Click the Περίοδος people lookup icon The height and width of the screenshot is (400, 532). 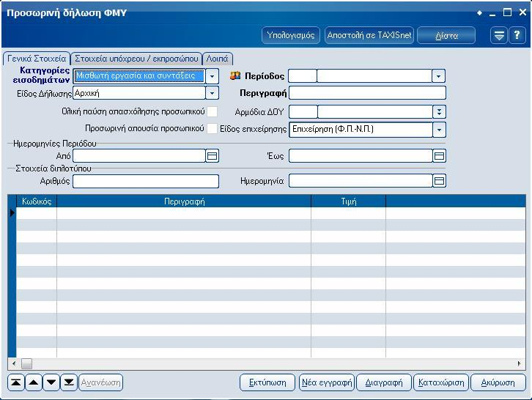(235, 75)
